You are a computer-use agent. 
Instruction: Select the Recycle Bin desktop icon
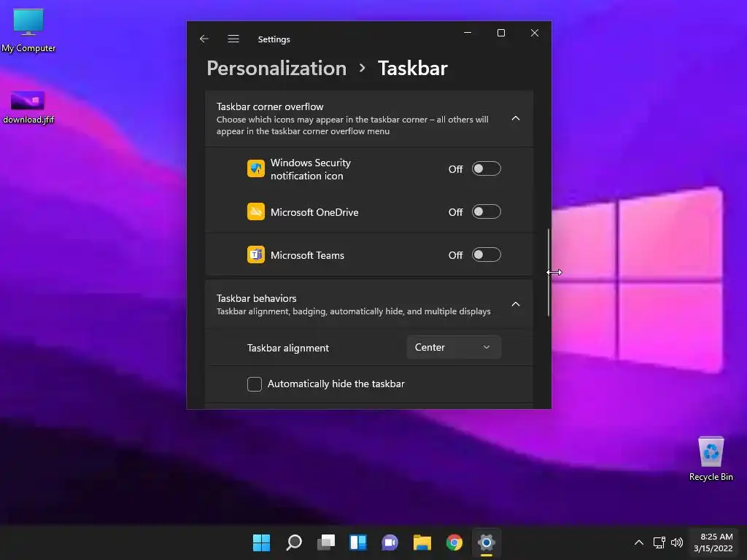(x=711, y=459)
